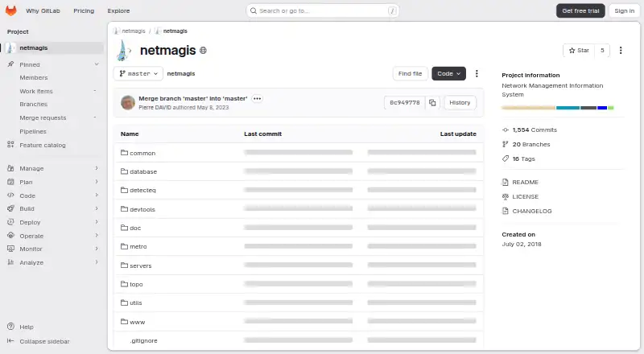Click the blue segment of language bar
Viewport: 644px width, 354px height.
point(602,108)
